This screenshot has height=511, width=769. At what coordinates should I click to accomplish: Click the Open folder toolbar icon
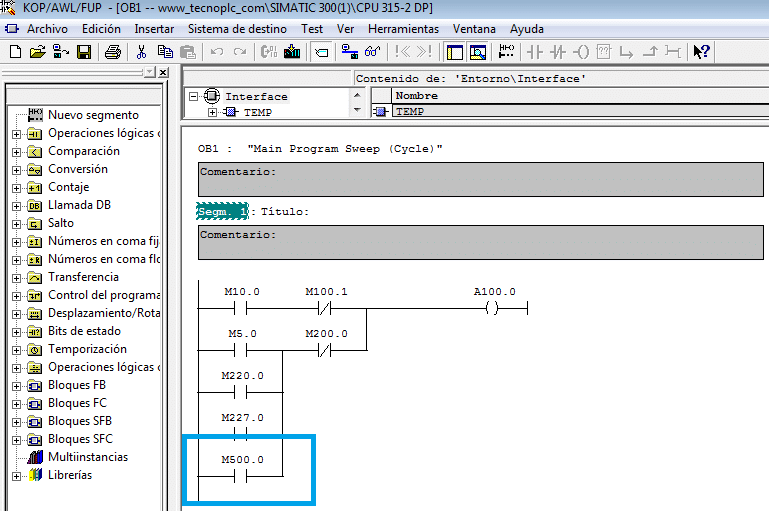[x=38, y=51]
